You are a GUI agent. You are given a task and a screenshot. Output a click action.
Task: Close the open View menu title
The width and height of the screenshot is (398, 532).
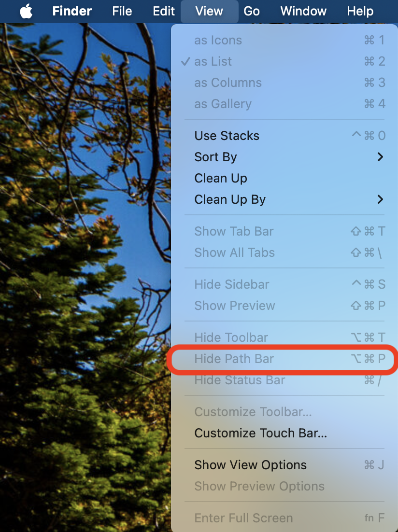(x=209, y=11)
